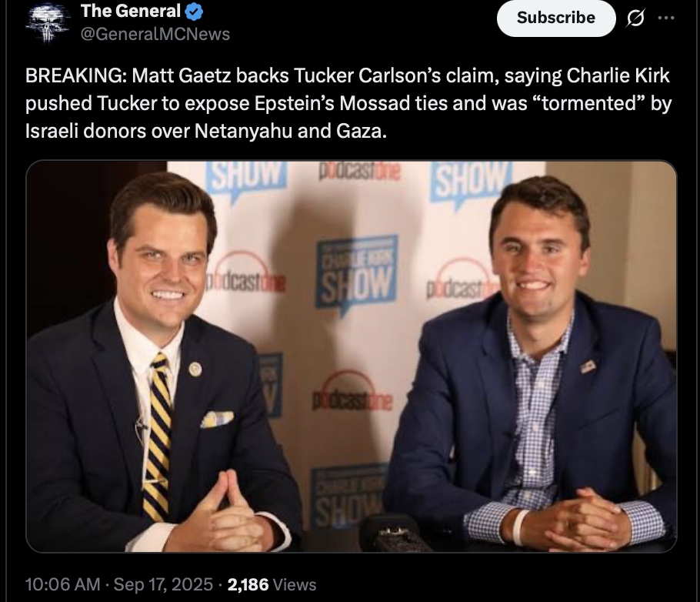Open The General display name link

pos(131,12)
